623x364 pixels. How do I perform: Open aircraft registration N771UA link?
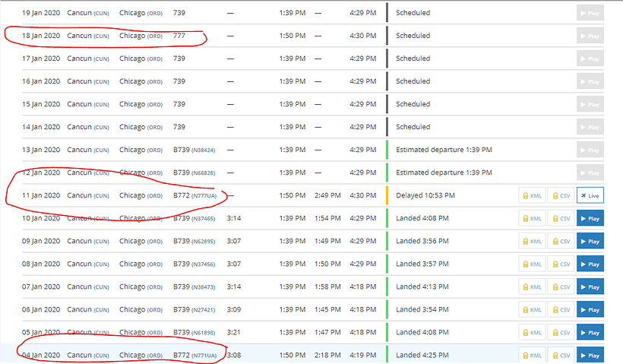click(x=204, y=356)
